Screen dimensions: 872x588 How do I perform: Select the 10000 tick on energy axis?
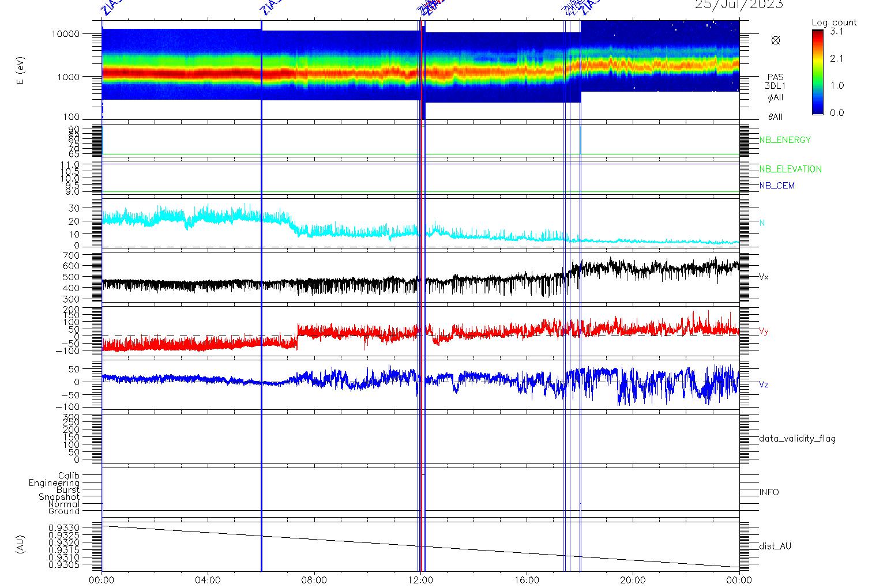pos(65,34)
